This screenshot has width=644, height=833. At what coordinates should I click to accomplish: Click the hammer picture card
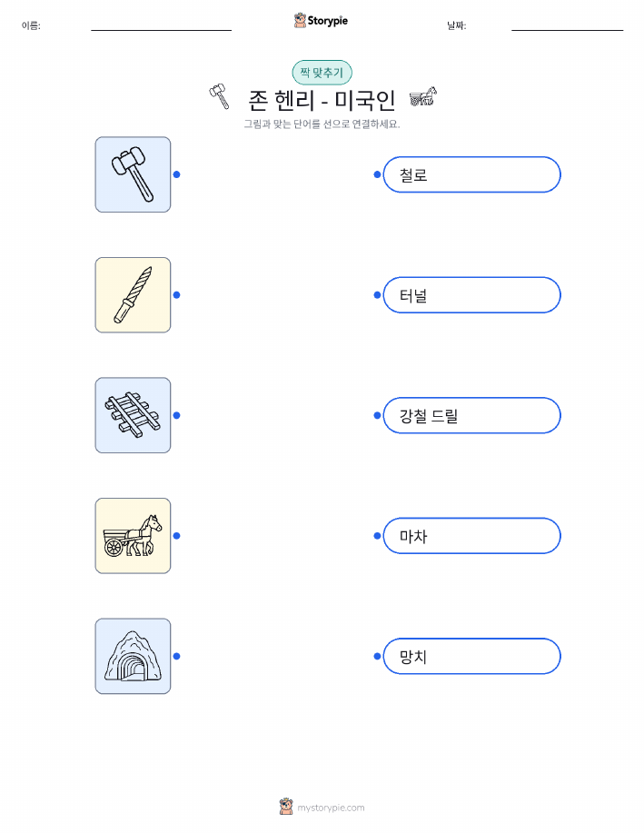(x=133, y=174)
